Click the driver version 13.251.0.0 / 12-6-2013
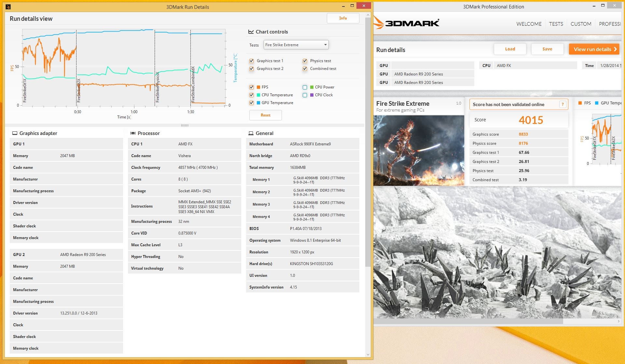 (79, 313)
